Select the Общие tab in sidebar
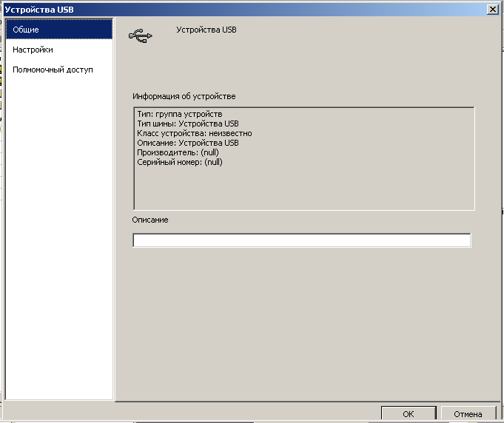The height and width of the screenshot is (423, 504). tap(59, 30)
